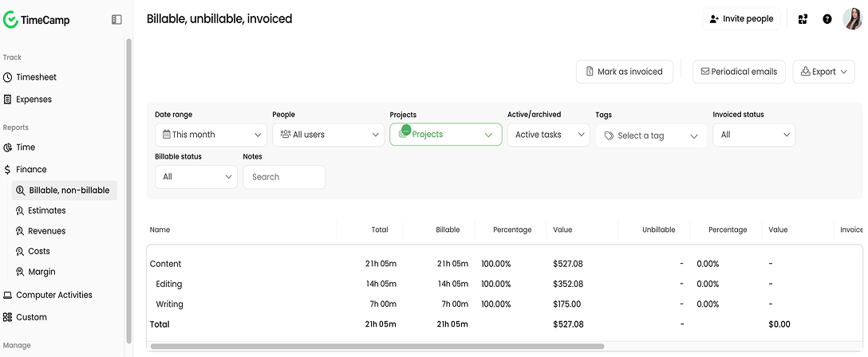Collapse the sidebar panel icon
Viewport: 868px width, 357px height.
[116, 20]
